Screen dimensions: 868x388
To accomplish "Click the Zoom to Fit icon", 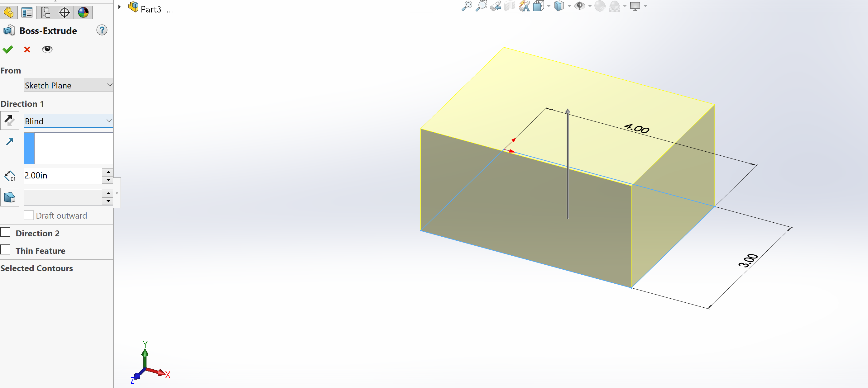I will pos(467,6).
